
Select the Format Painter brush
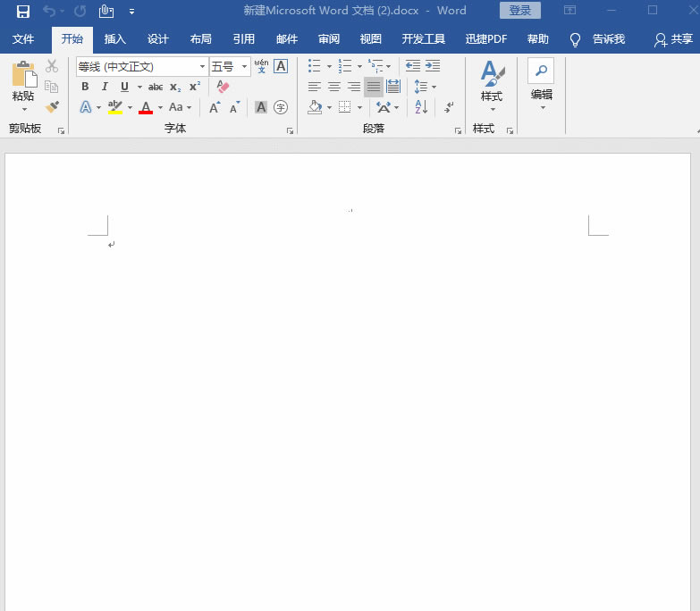point(52,107)
